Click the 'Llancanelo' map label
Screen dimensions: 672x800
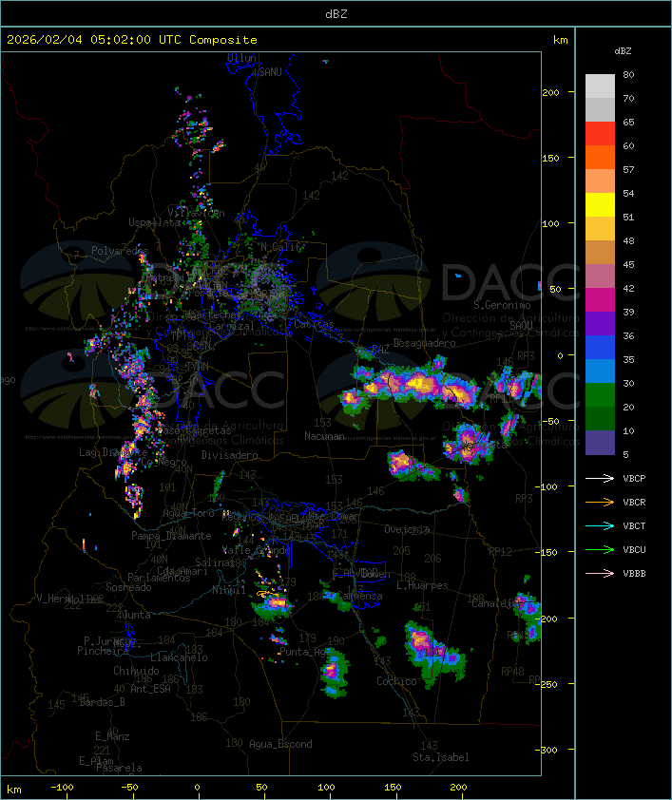click(179, 657)
